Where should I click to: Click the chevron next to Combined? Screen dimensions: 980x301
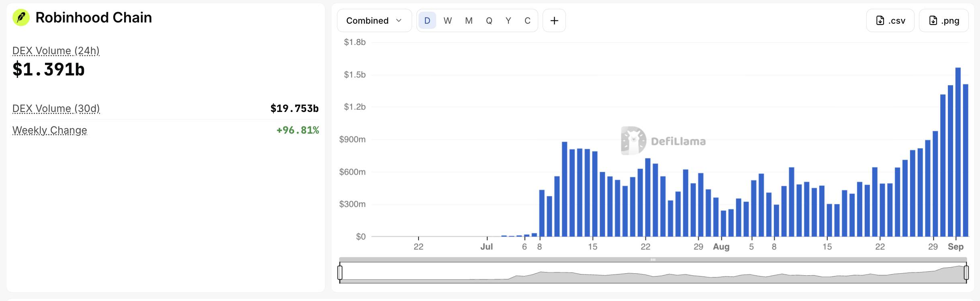[399, 20]
